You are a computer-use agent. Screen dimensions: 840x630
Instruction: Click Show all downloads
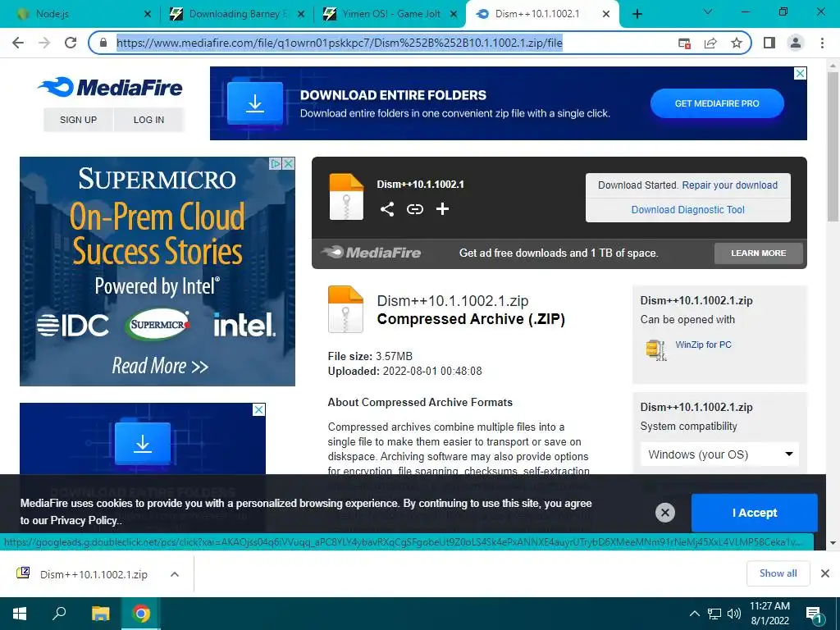(778, 573)
